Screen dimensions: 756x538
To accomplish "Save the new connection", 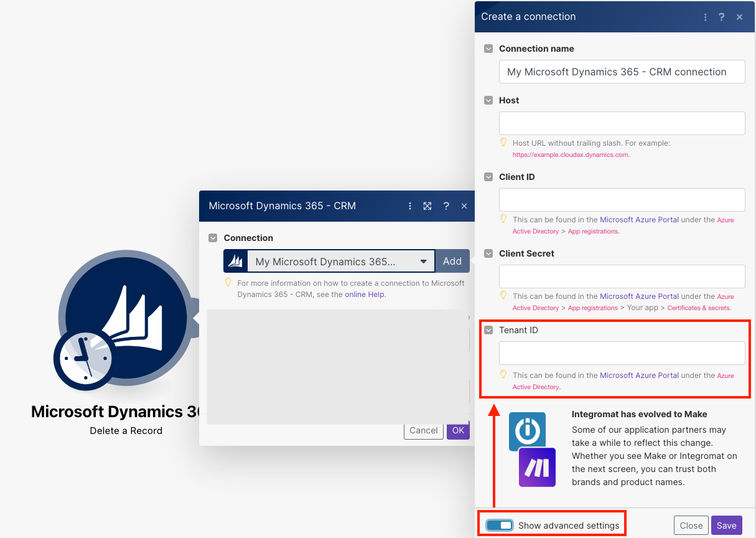I will coord(726,525).
